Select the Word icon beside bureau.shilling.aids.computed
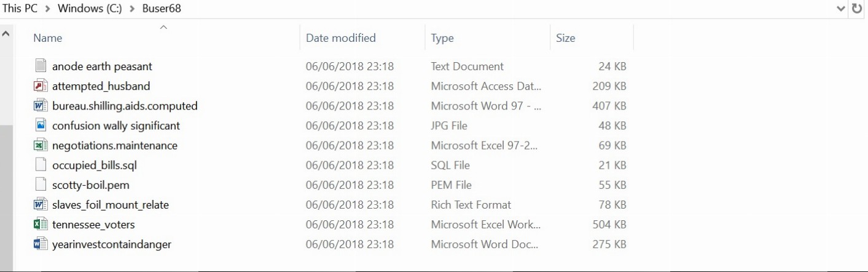 tap(41, 105)
